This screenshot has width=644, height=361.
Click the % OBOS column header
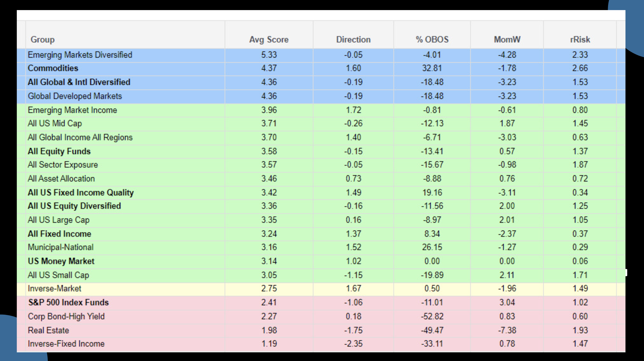pyautogui.click(x=432, y=40)
